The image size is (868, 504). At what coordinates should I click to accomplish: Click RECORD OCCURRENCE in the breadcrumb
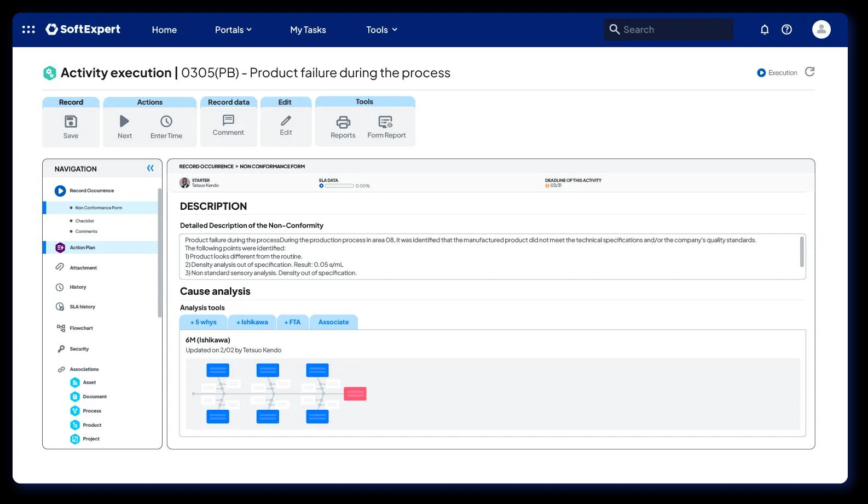[206, 167]
